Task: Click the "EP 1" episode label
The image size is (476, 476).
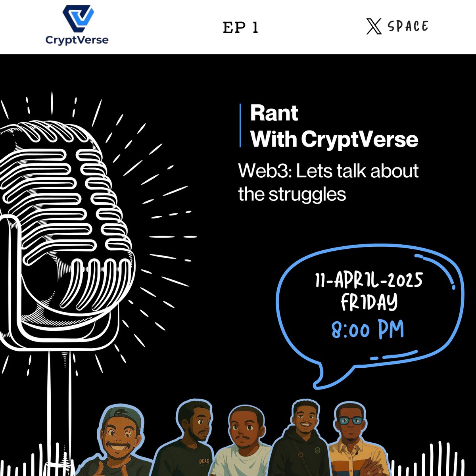Action: 241,28
